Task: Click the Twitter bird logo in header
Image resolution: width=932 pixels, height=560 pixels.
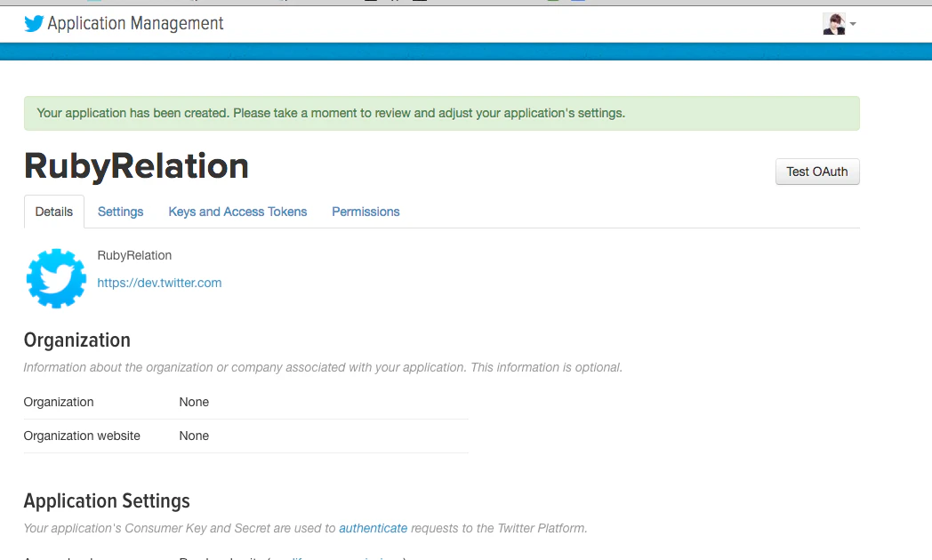Action: (34, 24)
